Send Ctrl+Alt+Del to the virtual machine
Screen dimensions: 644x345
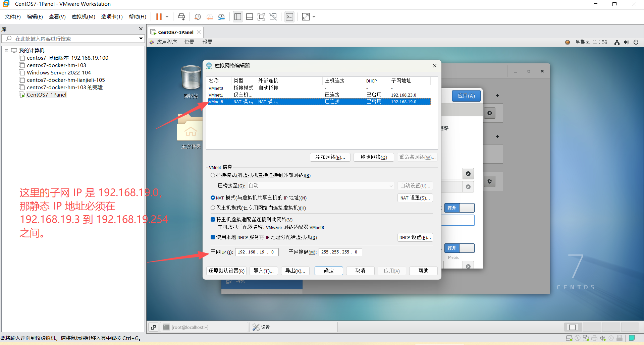point(181,17)
